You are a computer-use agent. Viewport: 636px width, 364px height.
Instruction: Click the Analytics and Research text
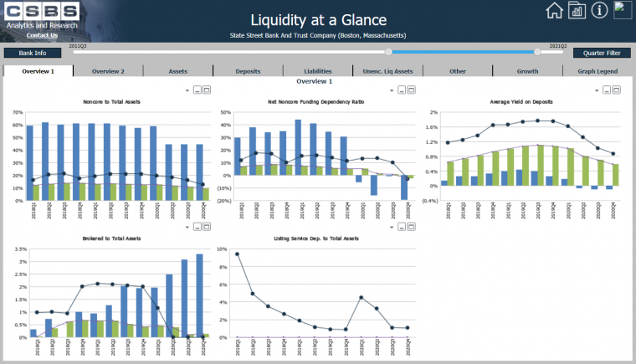point(42,25)
